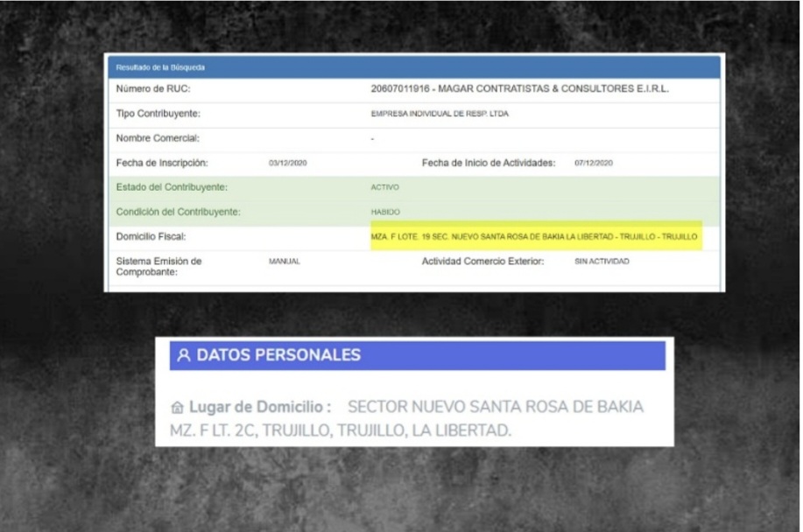Screen dimensions: 803x532
Task: Select the MANUAL emission system value
Action: click(285, 262)
